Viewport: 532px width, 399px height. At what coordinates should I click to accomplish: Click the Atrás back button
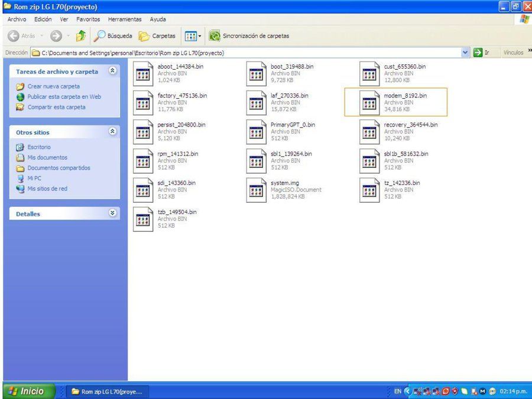tap(21, 35)
